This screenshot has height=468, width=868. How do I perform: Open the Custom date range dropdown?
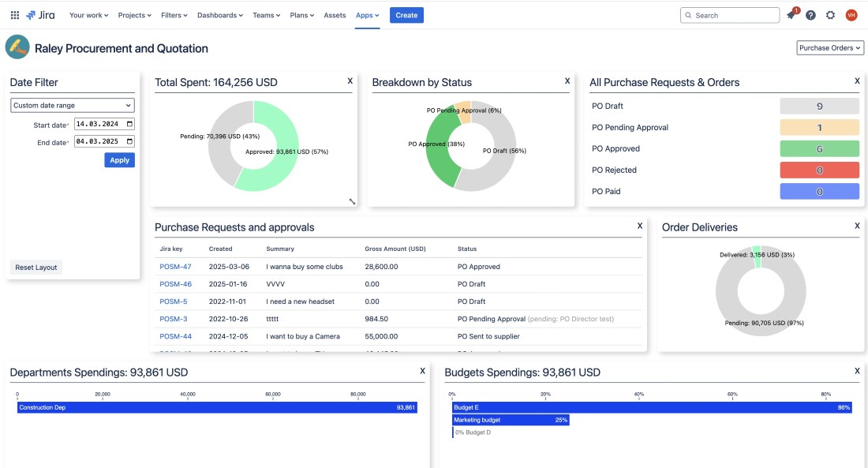point(71,104)
